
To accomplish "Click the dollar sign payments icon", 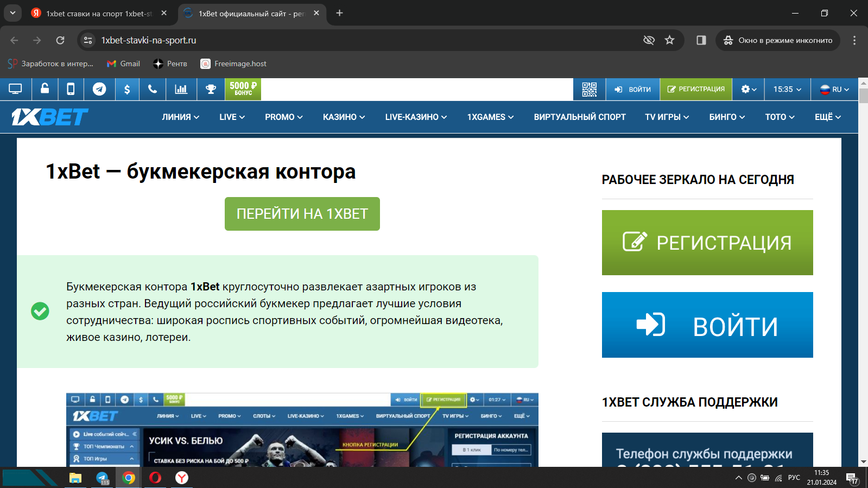I will tap(127, 89).
